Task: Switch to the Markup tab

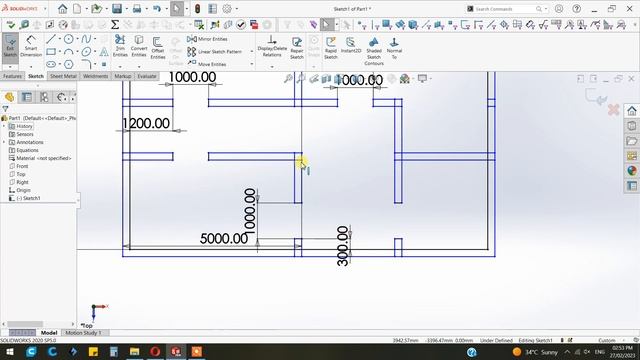Action: click(122, 76)
